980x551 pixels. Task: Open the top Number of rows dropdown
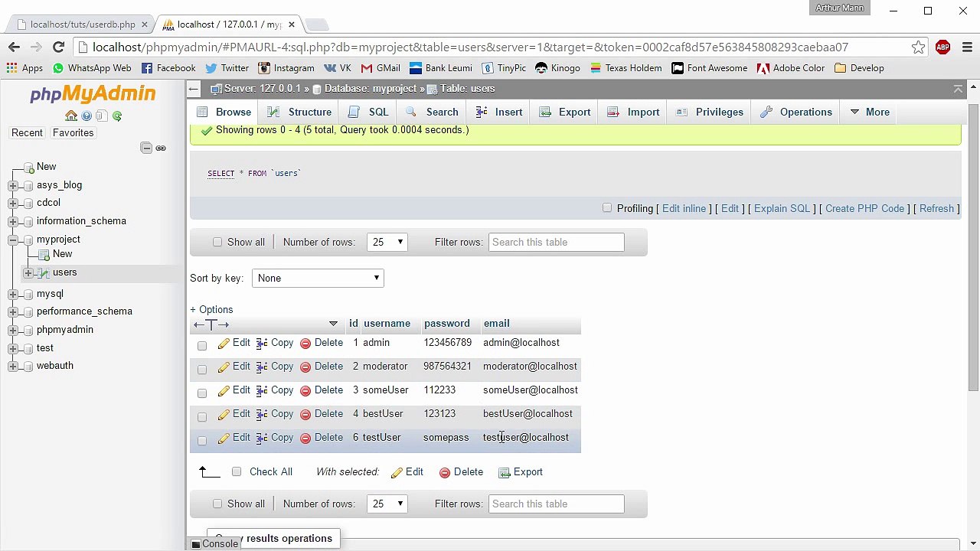(x=387, y=243)
